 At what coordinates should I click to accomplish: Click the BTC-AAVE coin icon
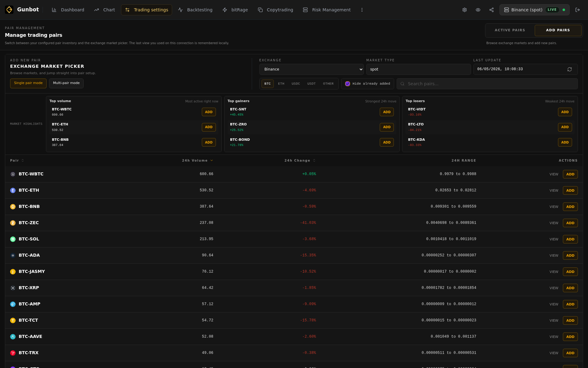point(13,337)
